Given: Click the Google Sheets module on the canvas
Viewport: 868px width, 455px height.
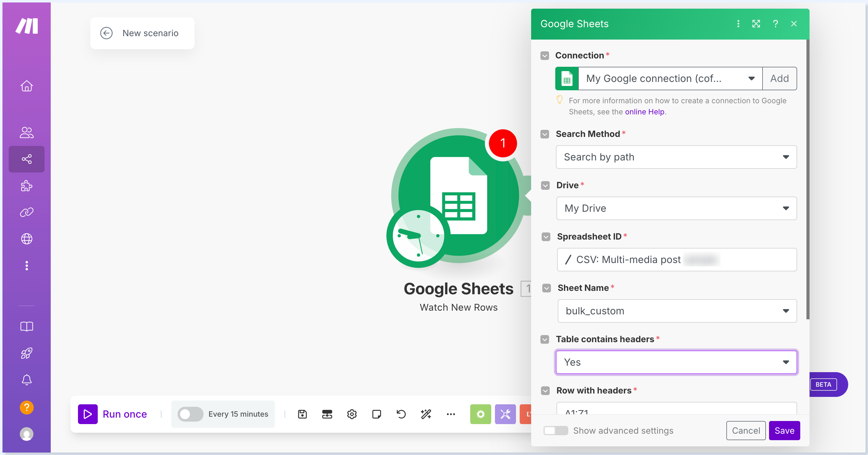Looking at the screenshot, I should point(458,195).
